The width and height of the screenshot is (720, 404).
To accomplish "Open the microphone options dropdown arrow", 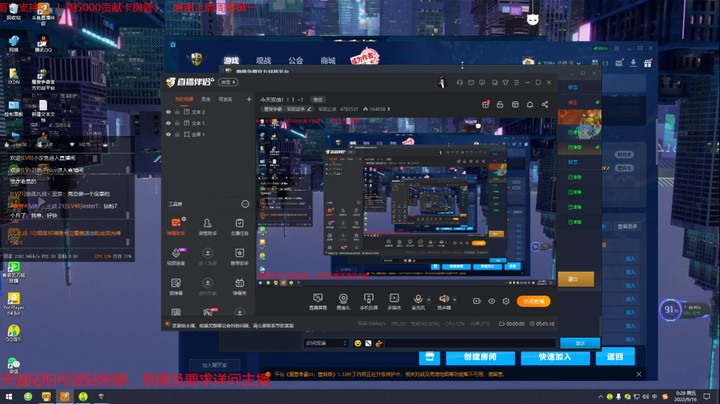I will coord(429,300).
